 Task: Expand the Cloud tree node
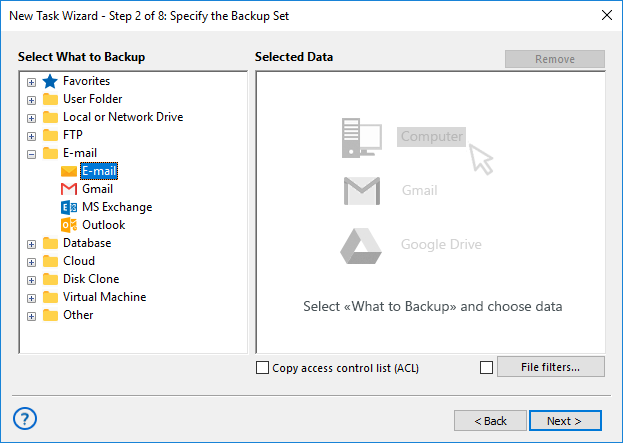pos(32,261)
